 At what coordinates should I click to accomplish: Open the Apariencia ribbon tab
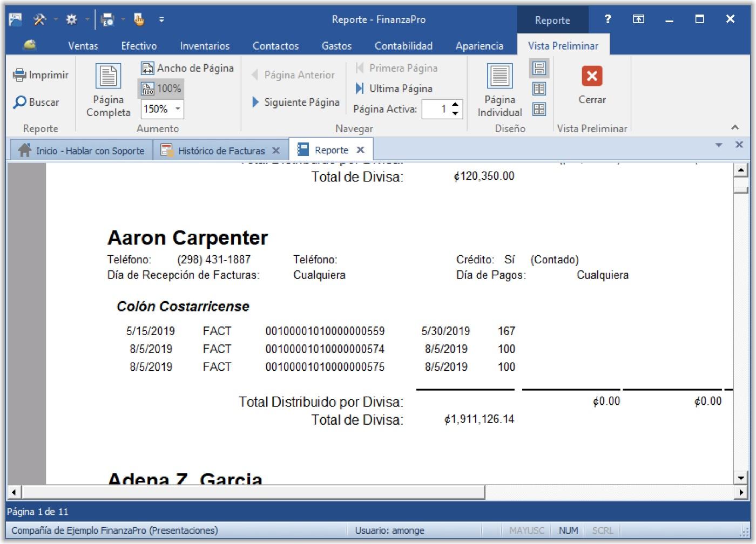pyautogui.click(x=479, y=46)
